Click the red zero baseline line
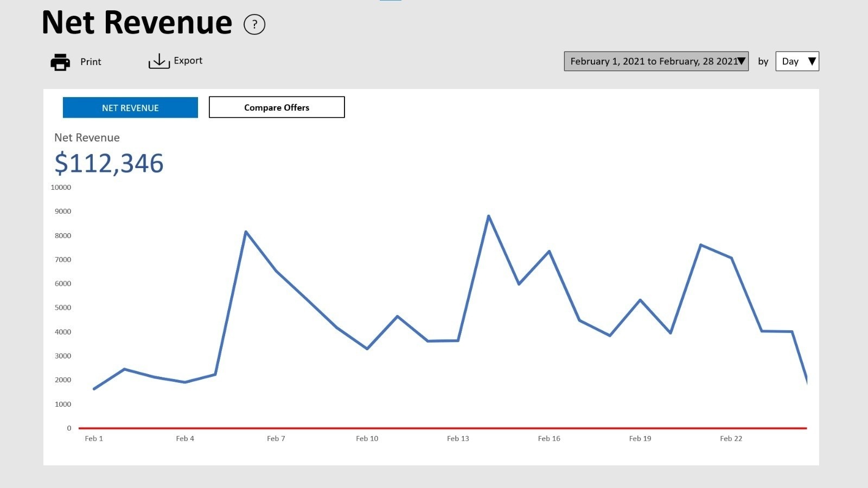The width and height of the screenshot is (868, 488). pyautogui.click(x=443, y=428)
